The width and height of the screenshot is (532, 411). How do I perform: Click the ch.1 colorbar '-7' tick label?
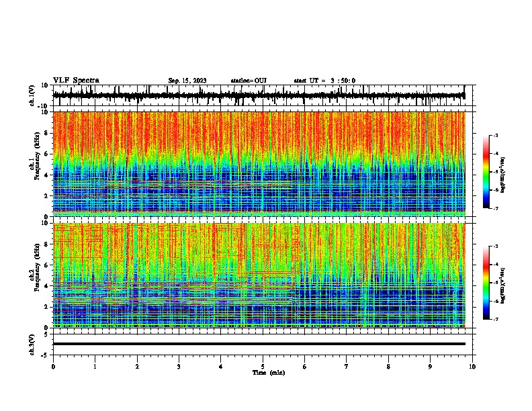495,209
